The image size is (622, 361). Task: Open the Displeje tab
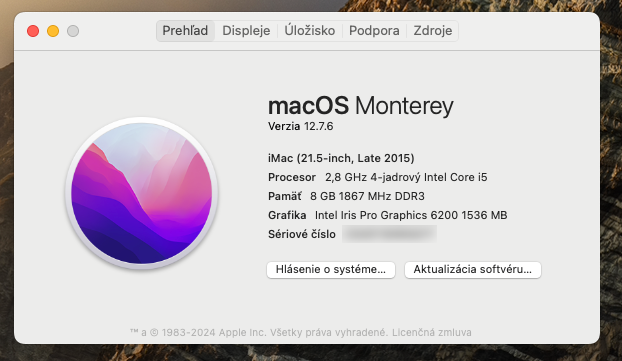click(x=246, y=31)
